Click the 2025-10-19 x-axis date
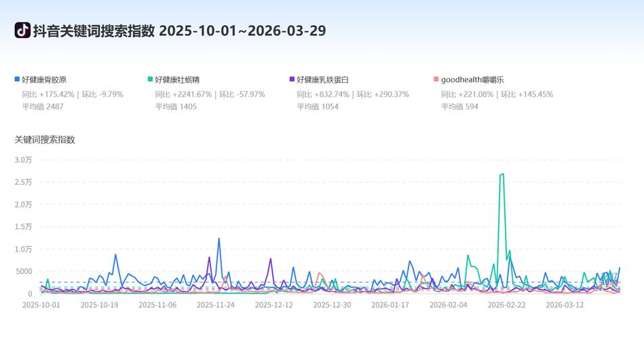 [x=99, y=305]
